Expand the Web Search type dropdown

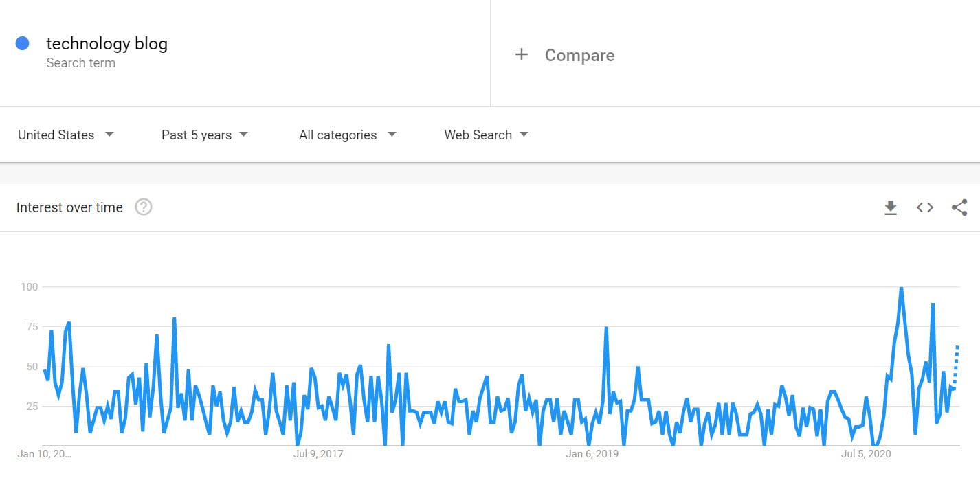(486, 135)
